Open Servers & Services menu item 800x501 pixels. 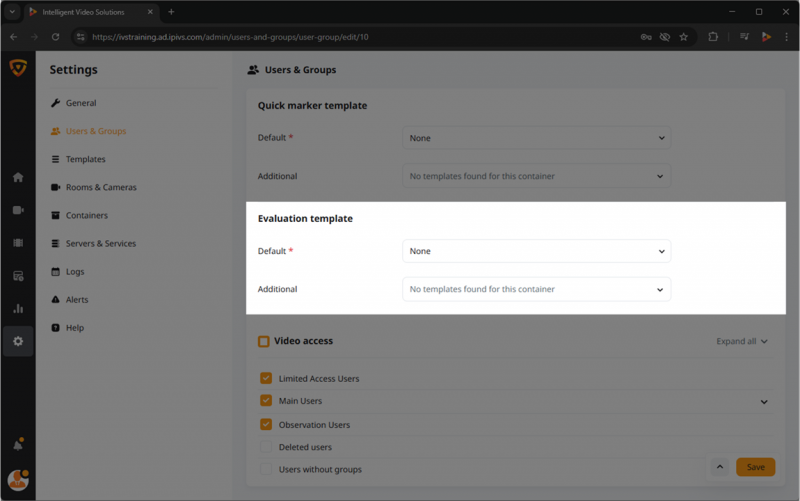[x=93, y=243]
